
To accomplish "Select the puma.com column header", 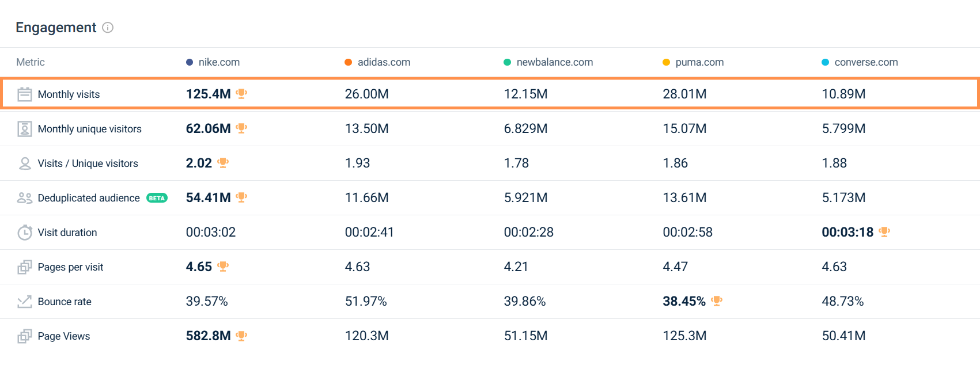I will pos(699,62).
